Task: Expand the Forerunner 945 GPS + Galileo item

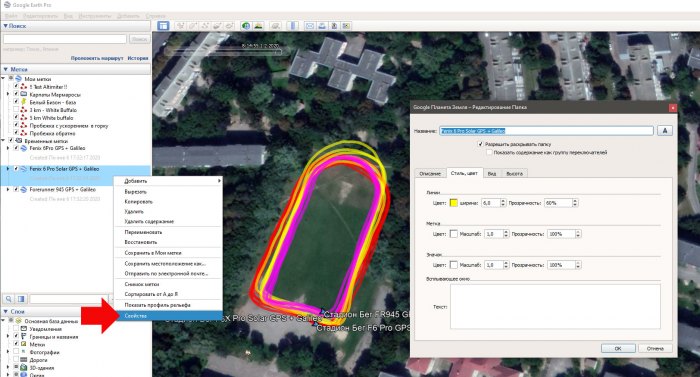Action: 8,189
